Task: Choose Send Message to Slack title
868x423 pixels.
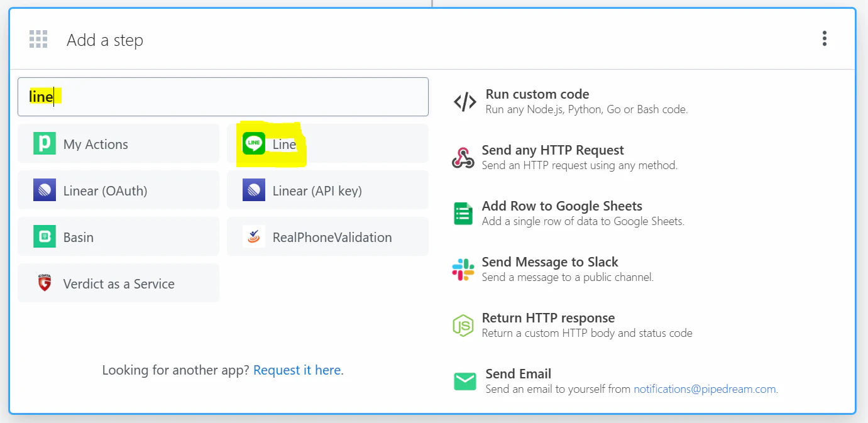Action: tap(550, 262)
